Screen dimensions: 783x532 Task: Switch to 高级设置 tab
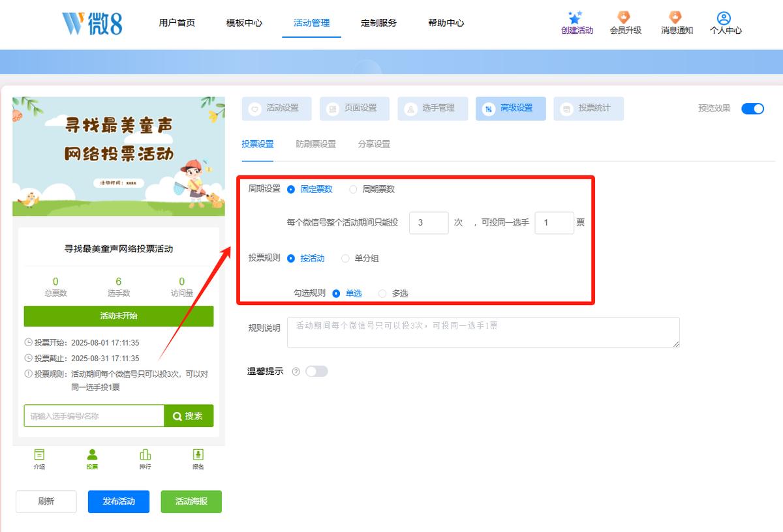[511, 109]
